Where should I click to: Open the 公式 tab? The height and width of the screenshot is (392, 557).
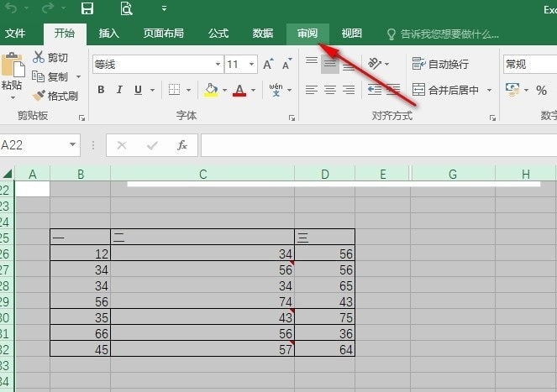(218, 34)
